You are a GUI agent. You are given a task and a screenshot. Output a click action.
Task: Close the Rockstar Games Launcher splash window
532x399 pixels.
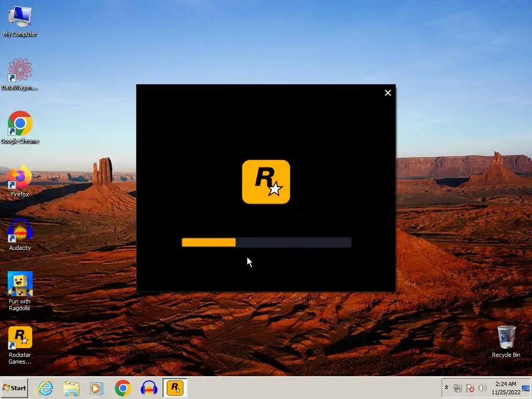click(388, 93)
